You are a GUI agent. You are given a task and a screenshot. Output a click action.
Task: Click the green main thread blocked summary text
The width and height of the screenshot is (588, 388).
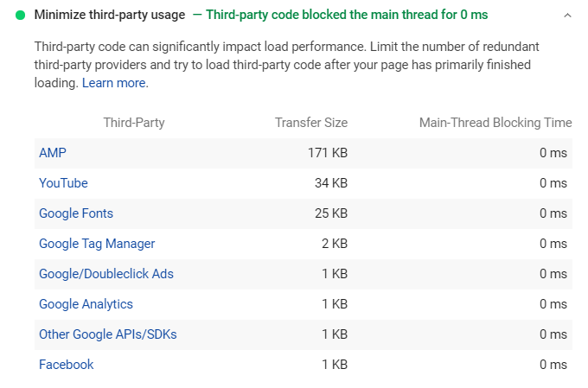click(x=347, y=15)
